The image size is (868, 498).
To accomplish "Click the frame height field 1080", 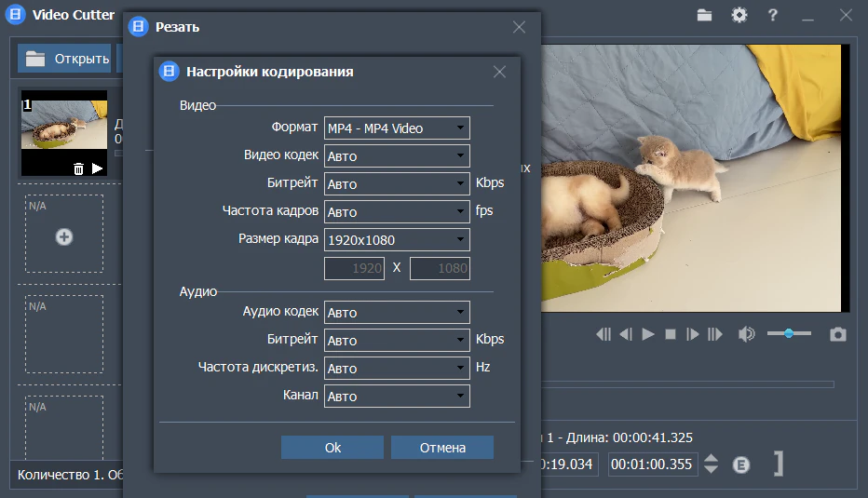I will [441, 268].
